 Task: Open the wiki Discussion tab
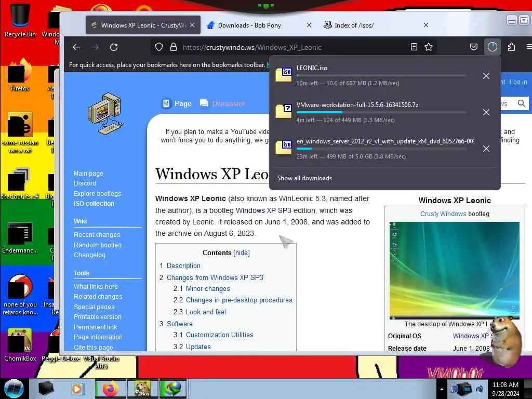coord(223,103)
